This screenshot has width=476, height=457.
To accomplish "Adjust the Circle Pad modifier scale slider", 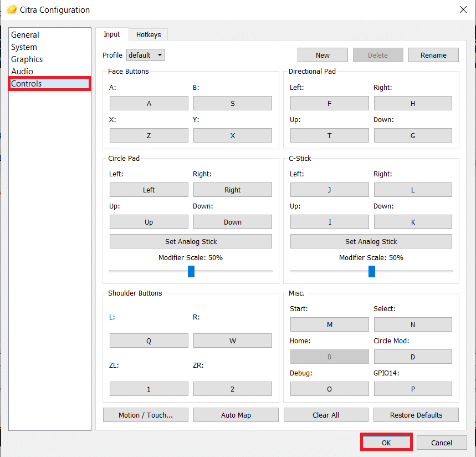I will click(191, 271).
